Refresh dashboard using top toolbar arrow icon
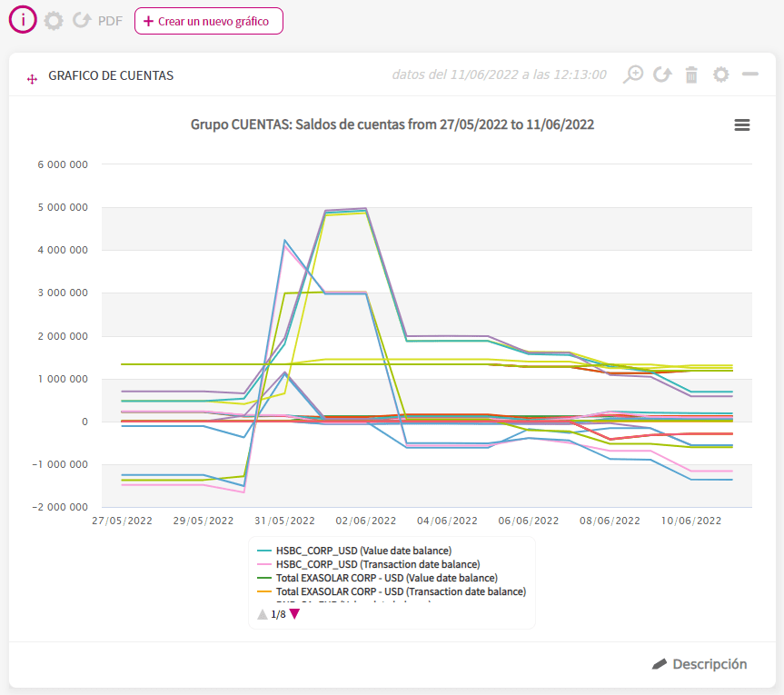Viewport: 784px width, 695px height. (82, 21)
